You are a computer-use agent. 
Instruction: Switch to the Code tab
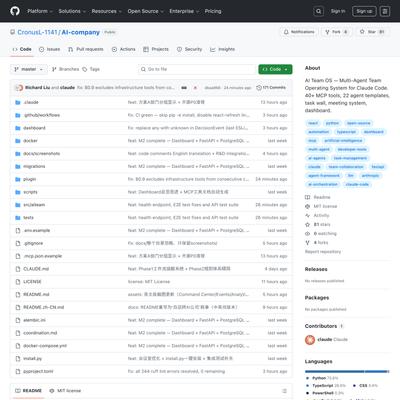coord(22,49)
